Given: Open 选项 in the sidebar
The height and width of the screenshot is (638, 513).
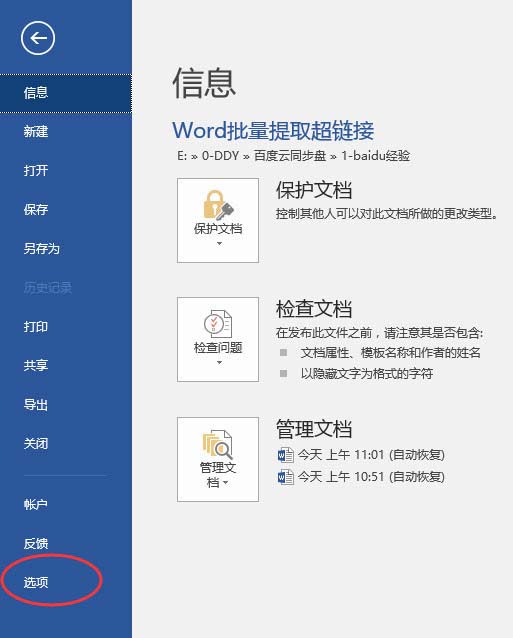Looking at the screenshot, I should coord(65,582).
